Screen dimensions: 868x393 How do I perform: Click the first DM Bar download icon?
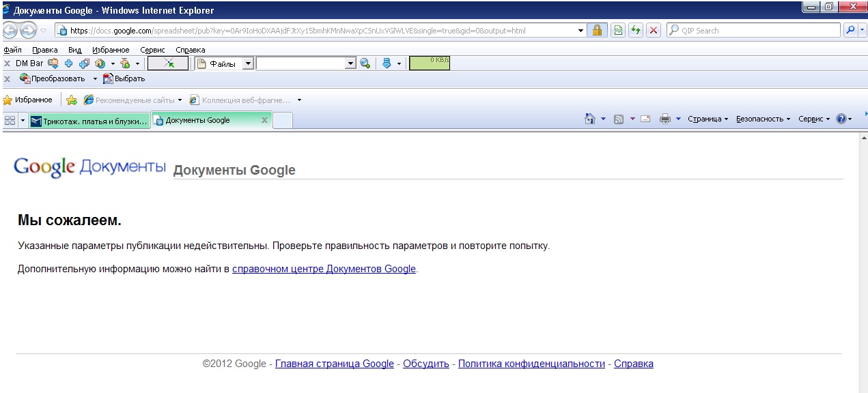(53, 63)
